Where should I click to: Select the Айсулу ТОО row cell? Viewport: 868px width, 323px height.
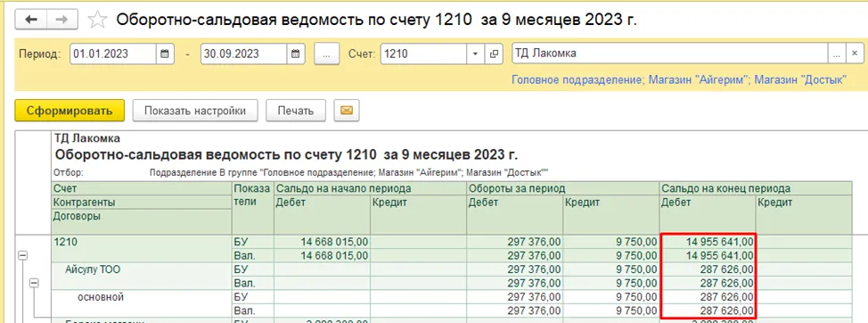pyautogui.click(x=143, y=276)
